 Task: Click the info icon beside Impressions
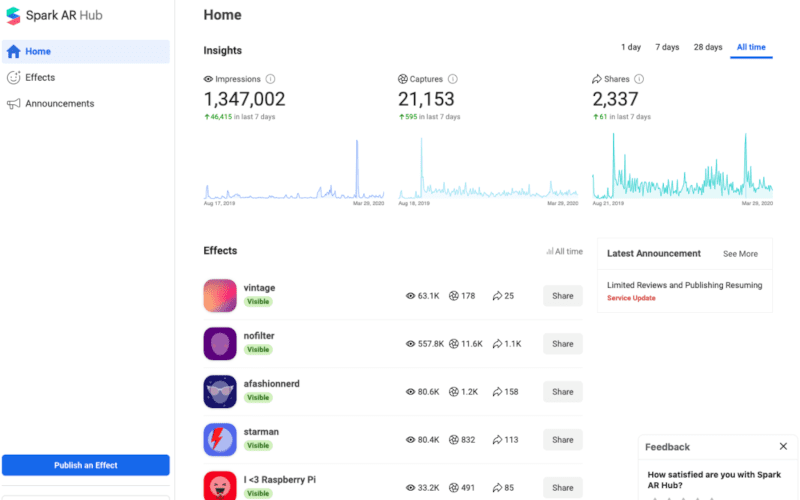pos(270,79)
